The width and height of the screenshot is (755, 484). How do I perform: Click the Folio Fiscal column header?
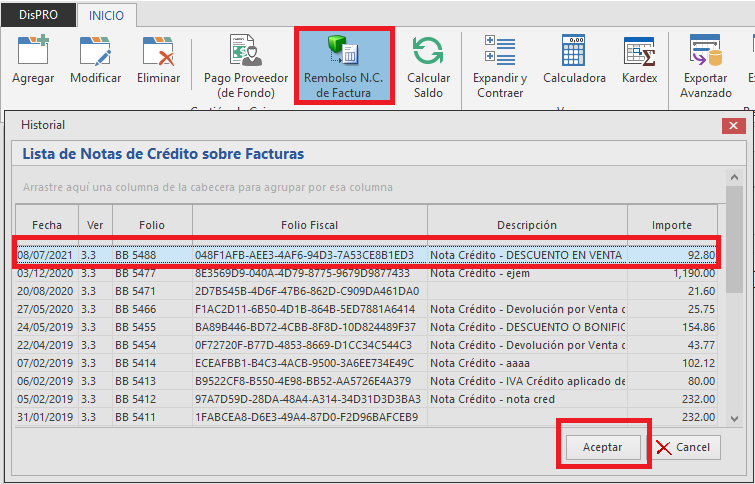[310, 225]
